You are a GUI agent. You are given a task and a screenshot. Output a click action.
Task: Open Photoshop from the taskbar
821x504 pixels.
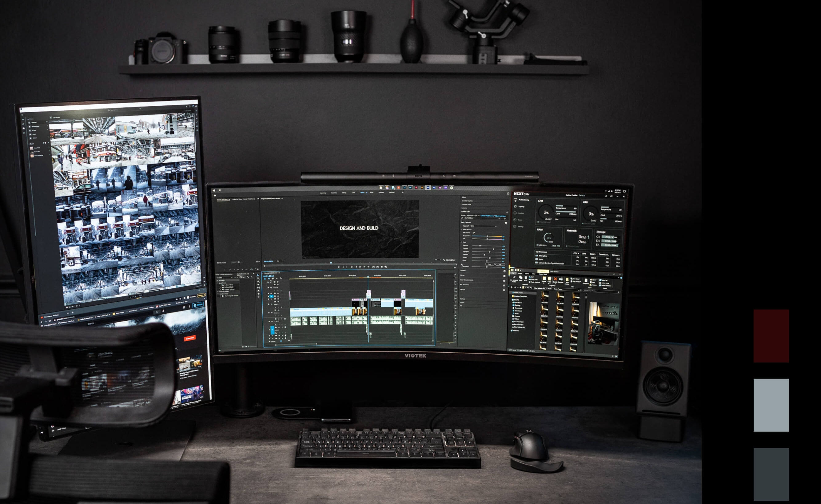click(x=410, y=188)
